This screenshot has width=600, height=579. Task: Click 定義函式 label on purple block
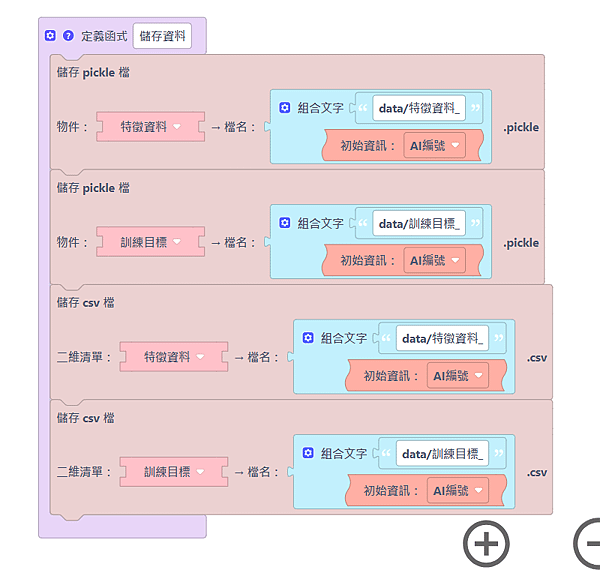coord(104,36)
